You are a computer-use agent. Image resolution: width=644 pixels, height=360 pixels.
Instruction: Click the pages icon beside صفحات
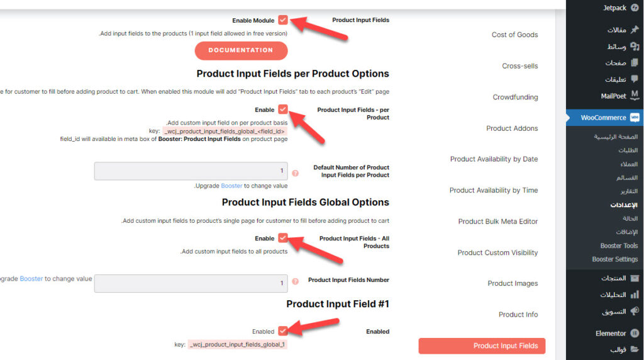click(635, 63)
